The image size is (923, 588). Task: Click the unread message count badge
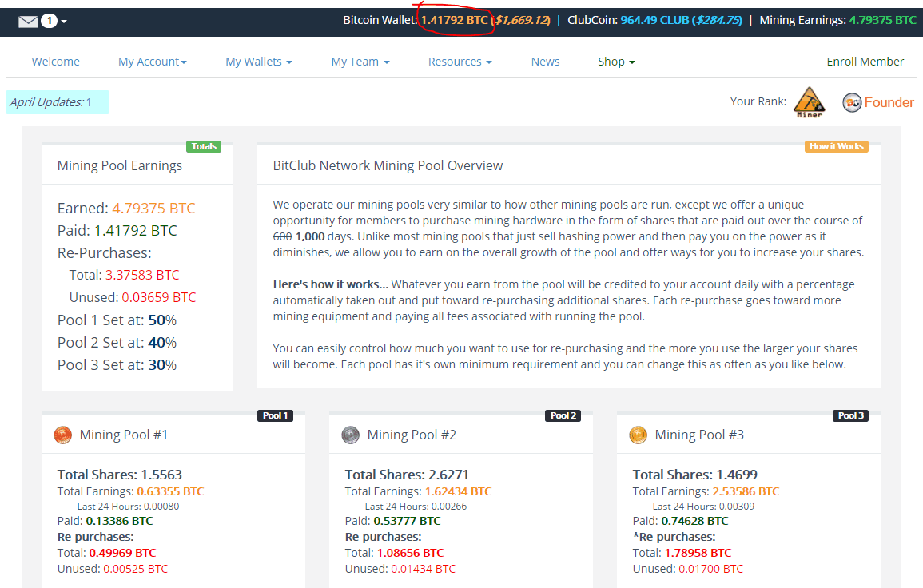(50, 22)
